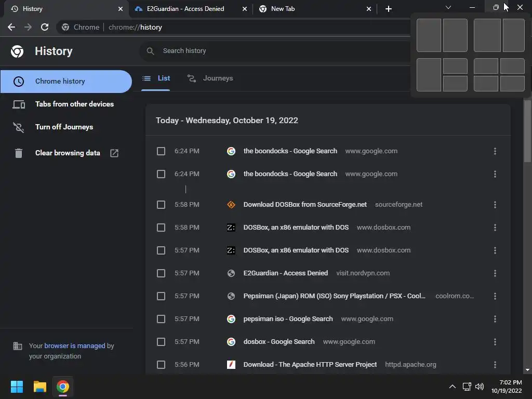The width and height of the screenshot is (532, 399).
Task: Check 5:58 PM DOSBox x86 emulator checkbox
Action: coord(161,228)
